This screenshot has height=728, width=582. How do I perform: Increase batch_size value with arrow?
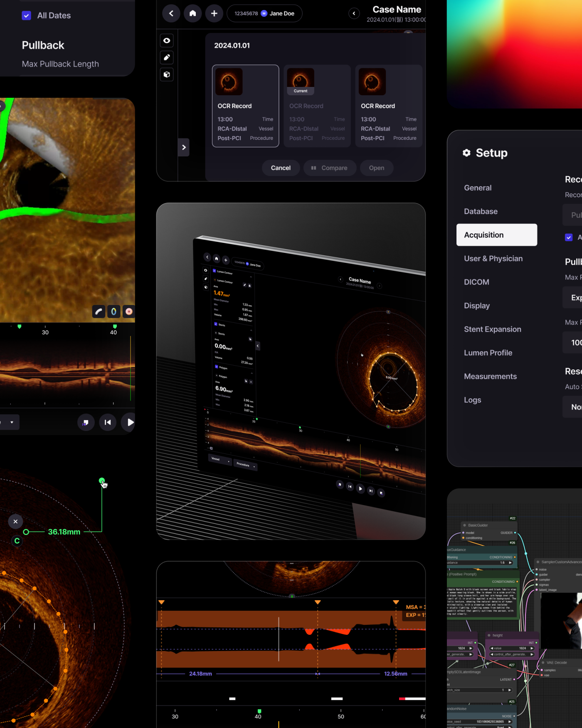pyautogui.click(x=509, y=690)
